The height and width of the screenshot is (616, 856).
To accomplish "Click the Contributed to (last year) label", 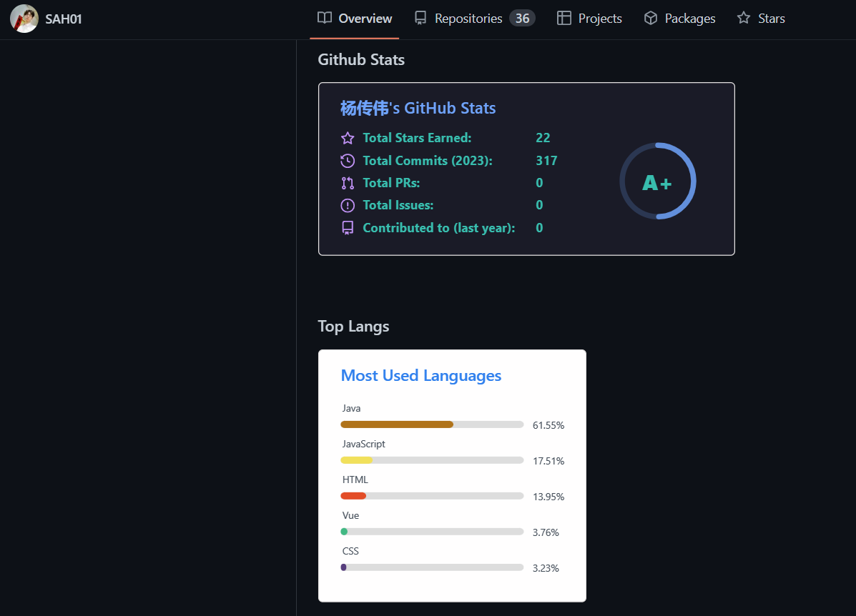I will tap(439, 228).
